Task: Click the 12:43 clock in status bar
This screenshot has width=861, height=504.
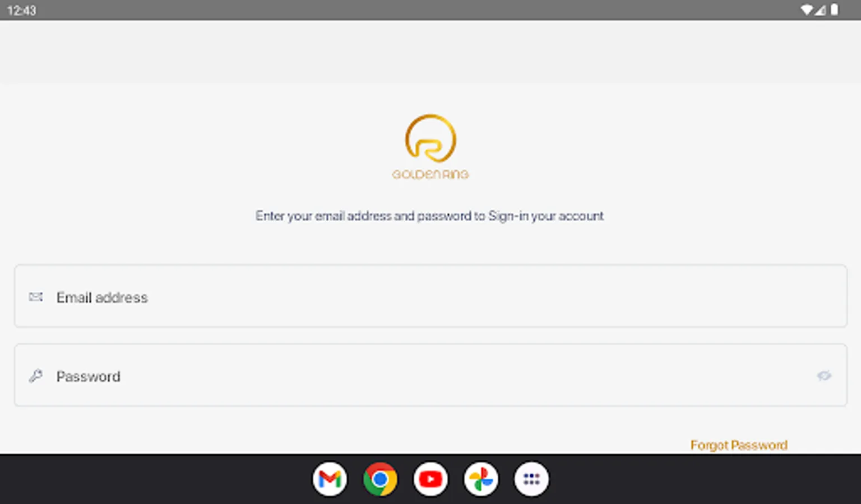Action: click(x=21, y=11)
